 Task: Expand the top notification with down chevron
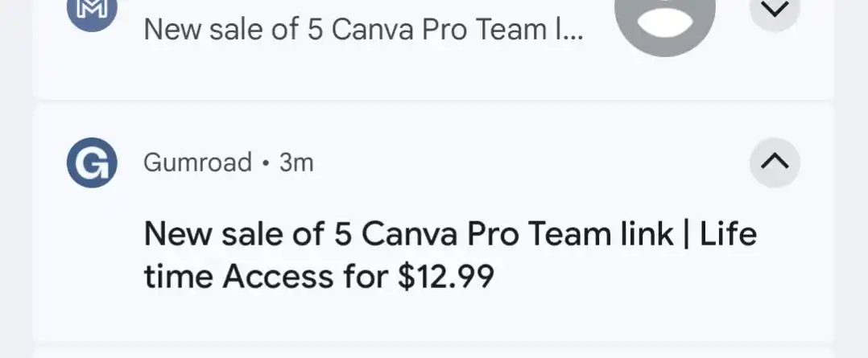point(775,11)
